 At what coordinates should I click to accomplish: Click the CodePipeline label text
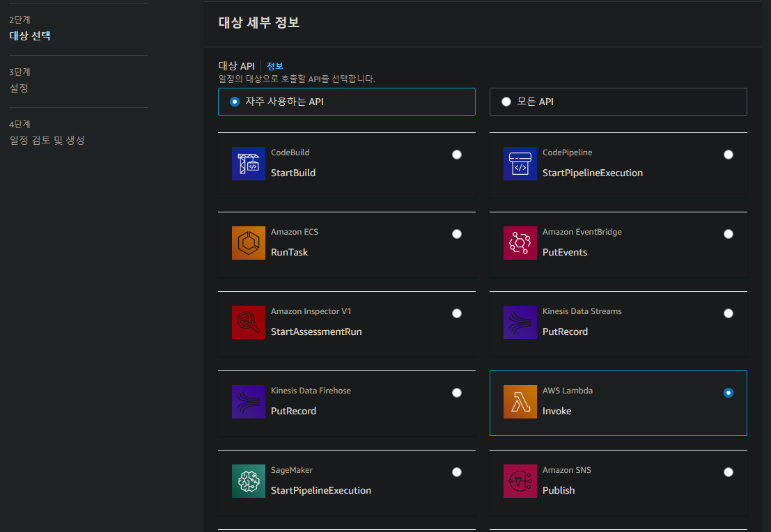tap(567, 152)
